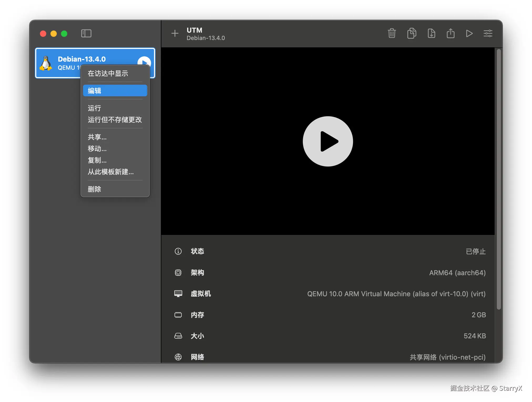Screen dimensions: 532x402
Task: Toggle the sidebar visibility icon
Action: pos(86,33)
